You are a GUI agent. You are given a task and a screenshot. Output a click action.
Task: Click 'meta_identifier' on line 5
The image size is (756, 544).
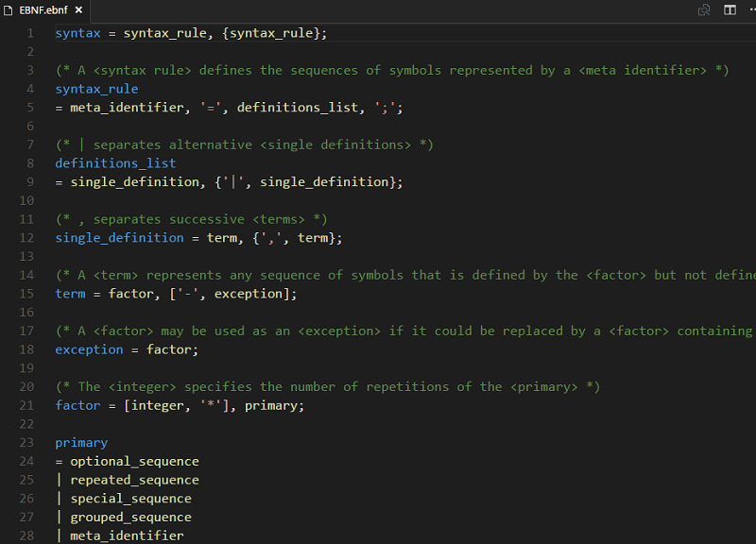(x=127, y=108)
